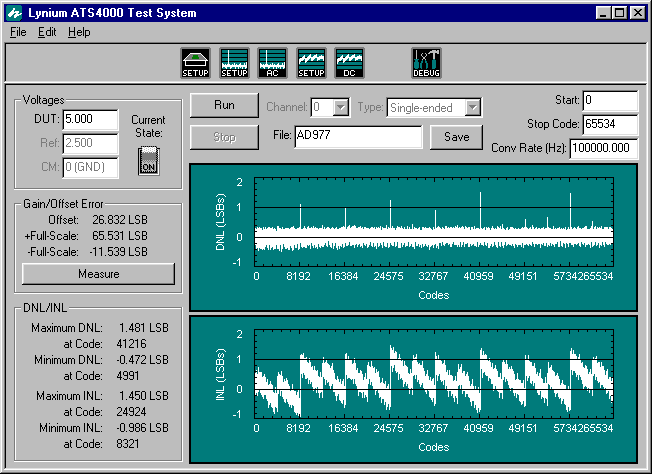Select the Offset value 26.832 LSB

[x=120, y=220]
